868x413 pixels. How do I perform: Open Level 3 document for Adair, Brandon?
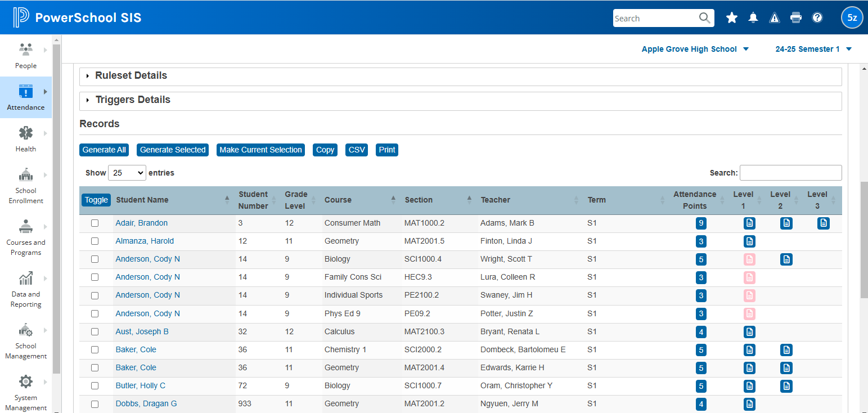[x=824, y=223]
